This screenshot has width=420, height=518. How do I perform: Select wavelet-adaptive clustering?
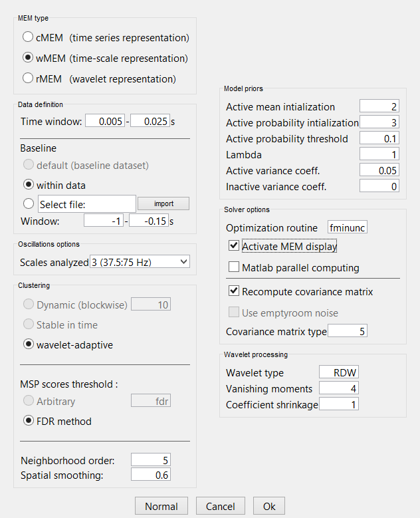tap(29, 344)
